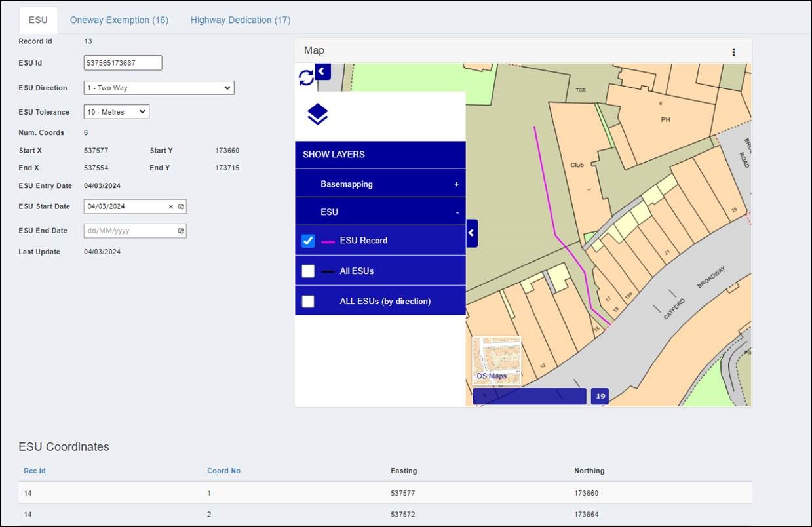Click the map refresh icon
Image resolution: width=812 pixels, height=527 pixels.
pos(306,78)
